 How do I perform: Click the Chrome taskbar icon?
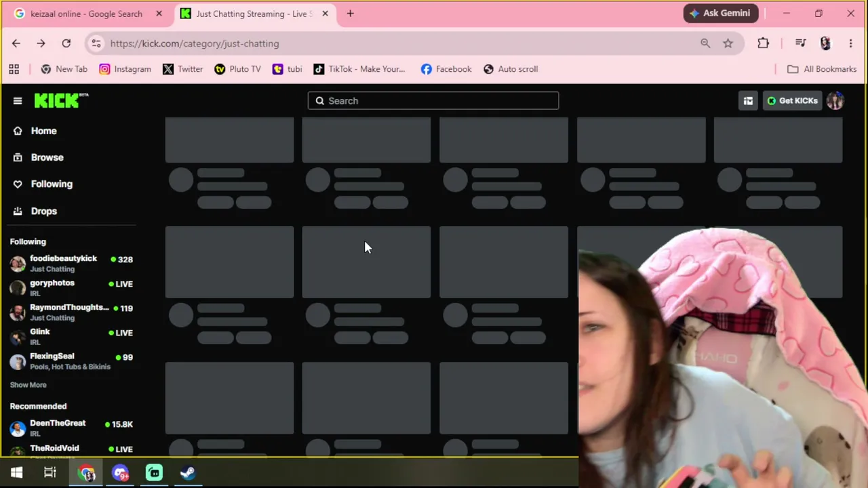click(x=87, y=472)
